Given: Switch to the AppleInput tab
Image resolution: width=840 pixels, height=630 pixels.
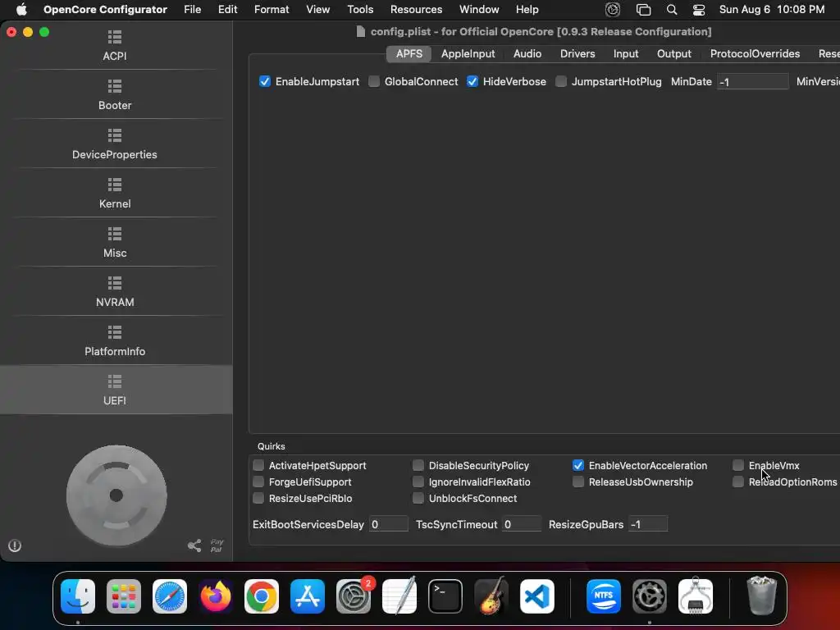Looking at the screenshot, I should 468,53.
